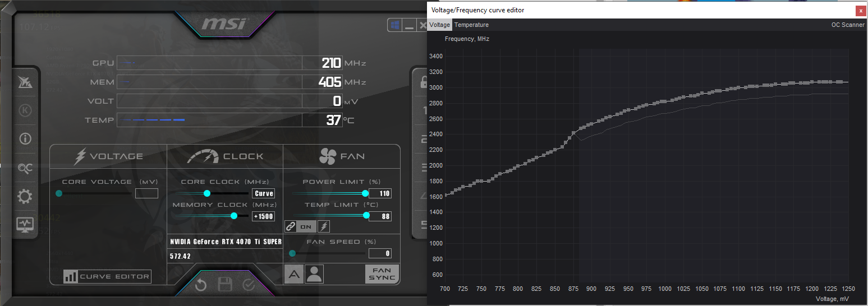Click the GPU clock '210' MHz reading
868x306 pixels.
[x=332, y=63]
